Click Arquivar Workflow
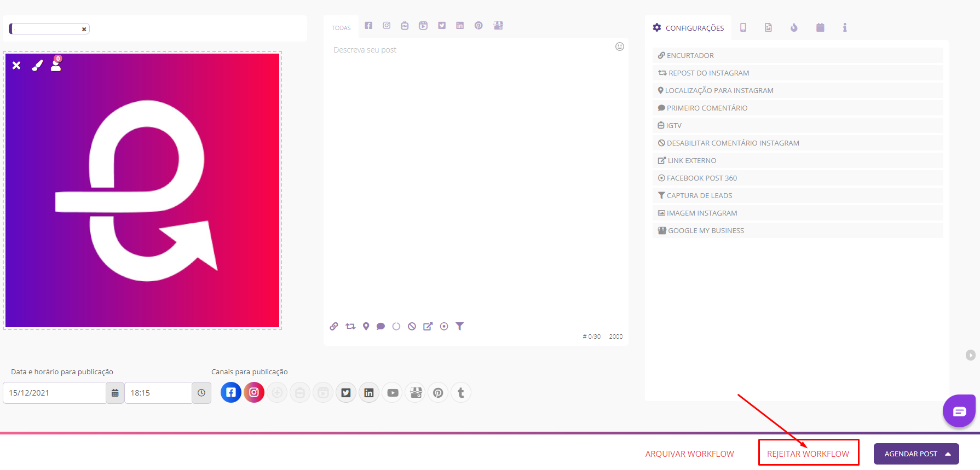 [689, 454]
